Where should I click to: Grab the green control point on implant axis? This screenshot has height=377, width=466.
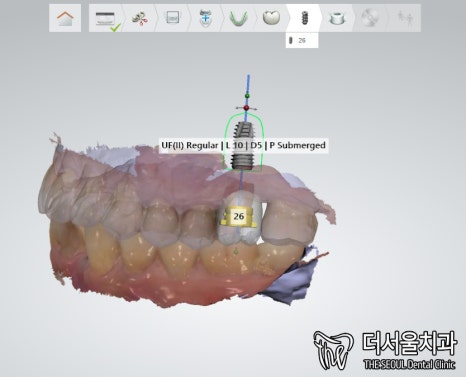pos(247,96)
